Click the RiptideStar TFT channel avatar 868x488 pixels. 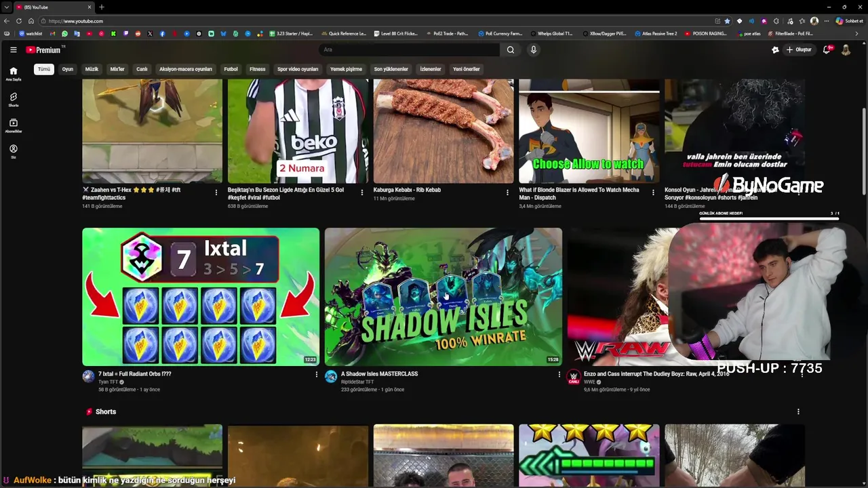331,377
